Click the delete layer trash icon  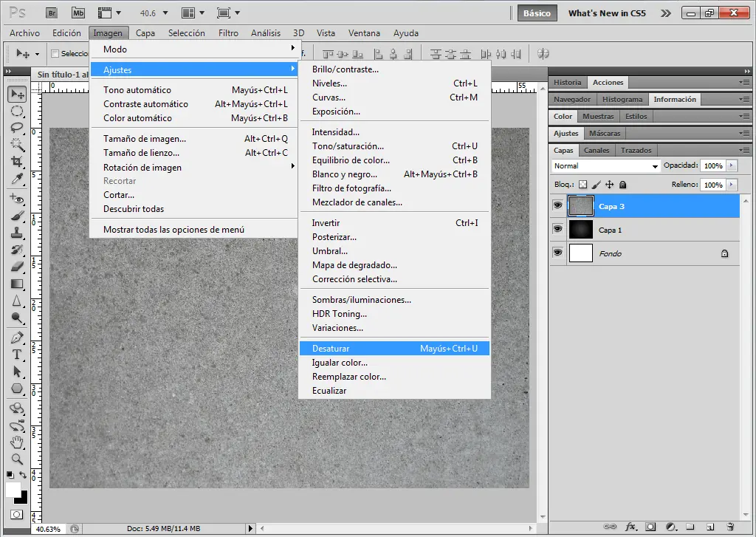(x=730, y=527)
